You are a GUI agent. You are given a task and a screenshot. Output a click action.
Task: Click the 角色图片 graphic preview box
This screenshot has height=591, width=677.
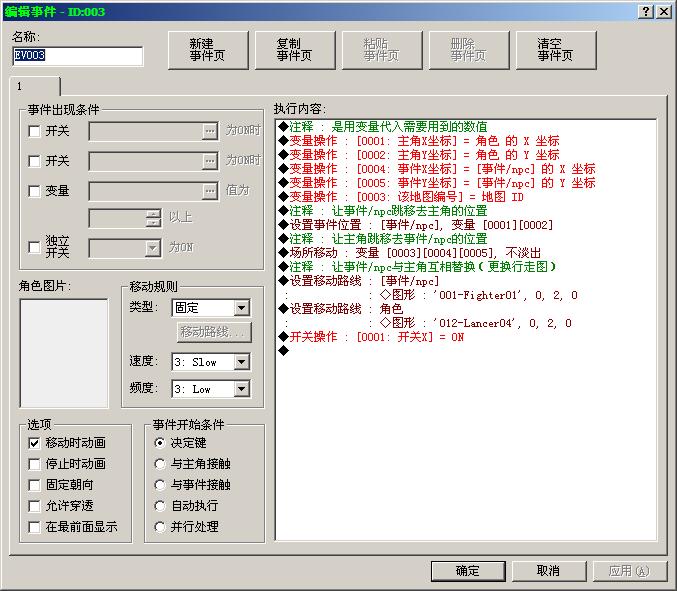tap(64, 353)
